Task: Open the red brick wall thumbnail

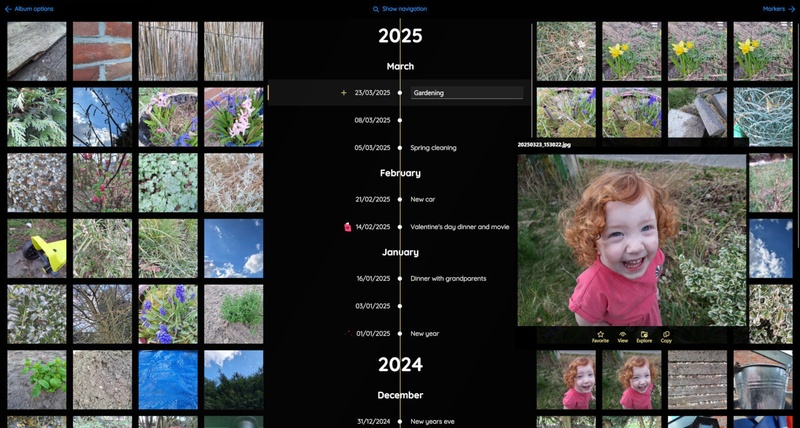Action: pyautogui.click(x=102, y=51)
